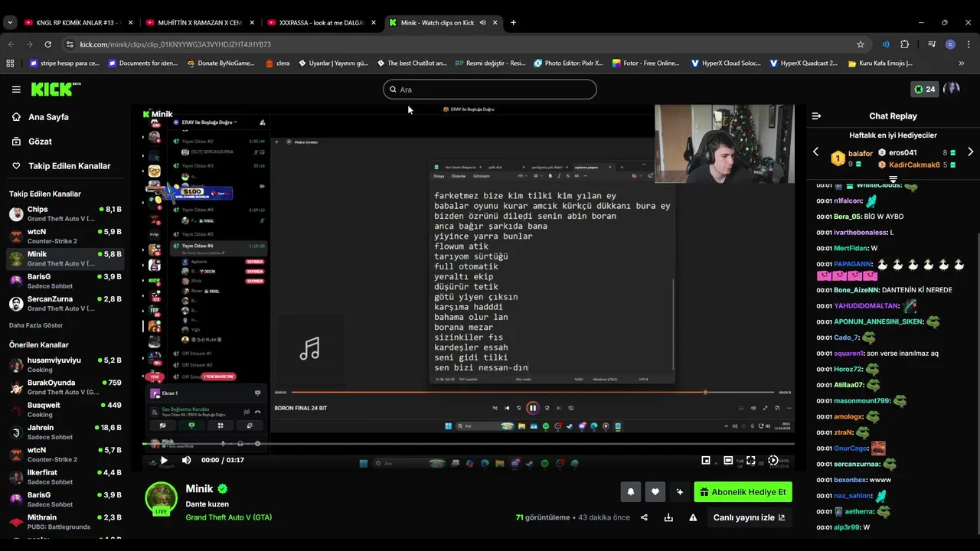The width and height of the screenshot is (980, 551).
Task: Click username squaren1 in chat
Action: pos(849,354)
